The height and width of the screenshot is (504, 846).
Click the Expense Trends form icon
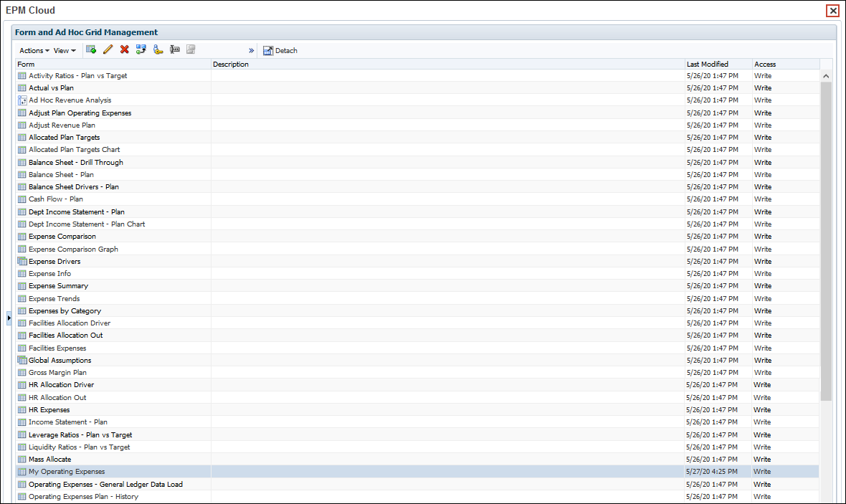tap(22, 298)
